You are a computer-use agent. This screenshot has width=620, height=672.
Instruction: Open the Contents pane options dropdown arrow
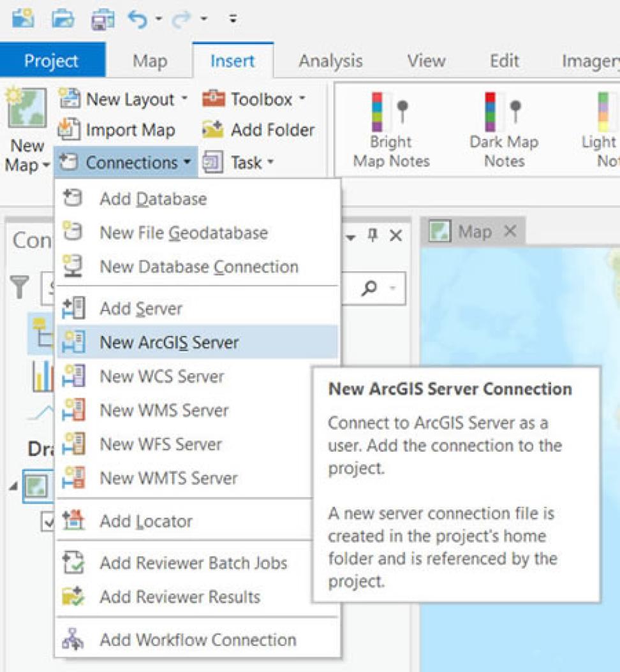click(351, 237)
